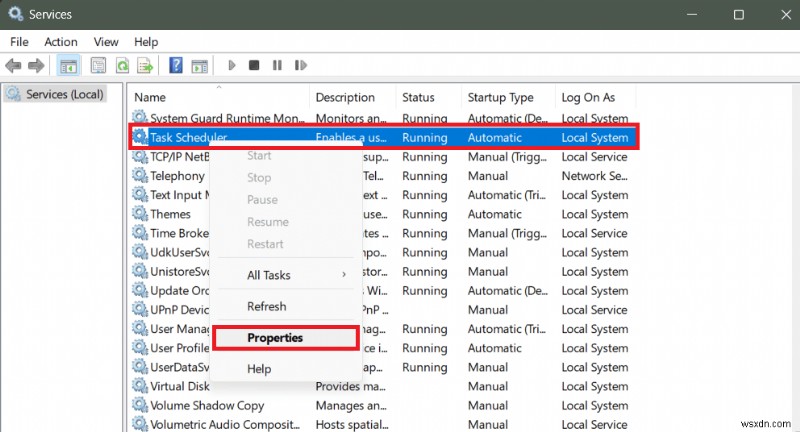Click the Restart Service toolbar icon
This screenshot has width=800, height=432.
coord(301,65)
